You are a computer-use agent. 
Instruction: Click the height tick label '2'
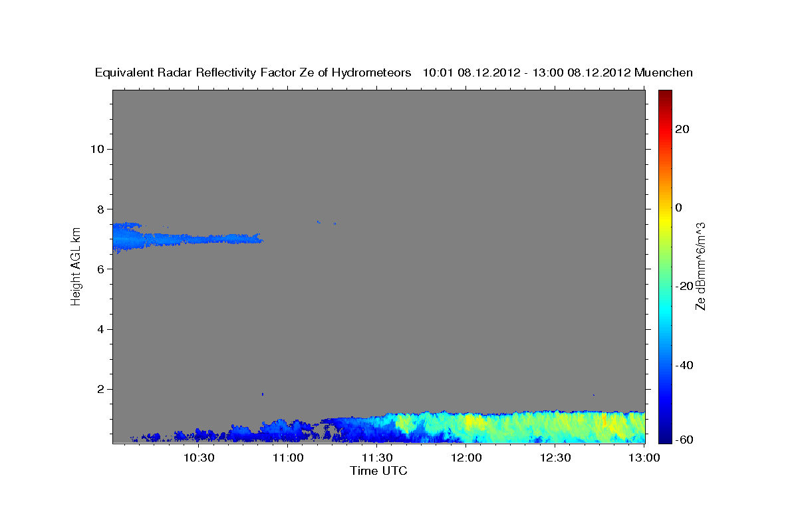point(101,389)
